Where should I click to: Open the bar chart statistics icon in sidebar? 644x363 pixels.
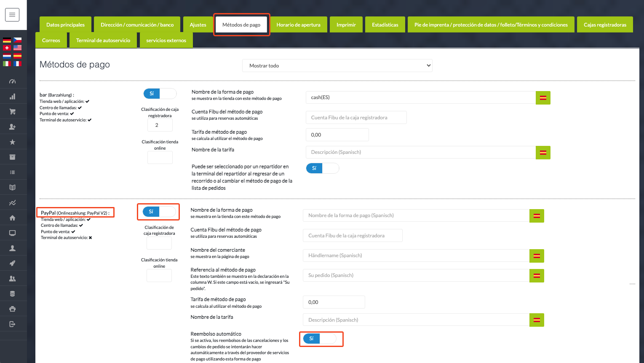(x=13, y=97)
